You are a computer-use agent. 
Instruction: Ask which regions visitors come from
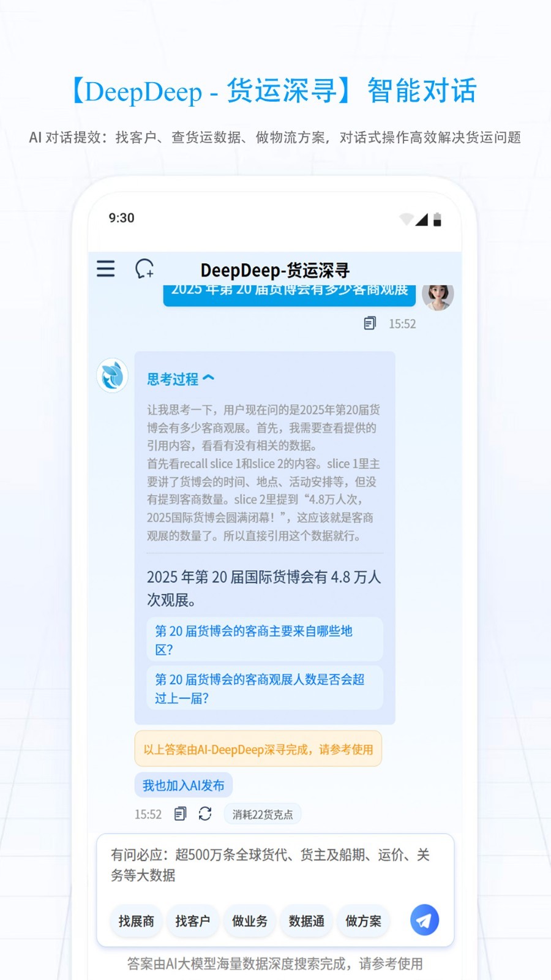(x=264, y=639)
